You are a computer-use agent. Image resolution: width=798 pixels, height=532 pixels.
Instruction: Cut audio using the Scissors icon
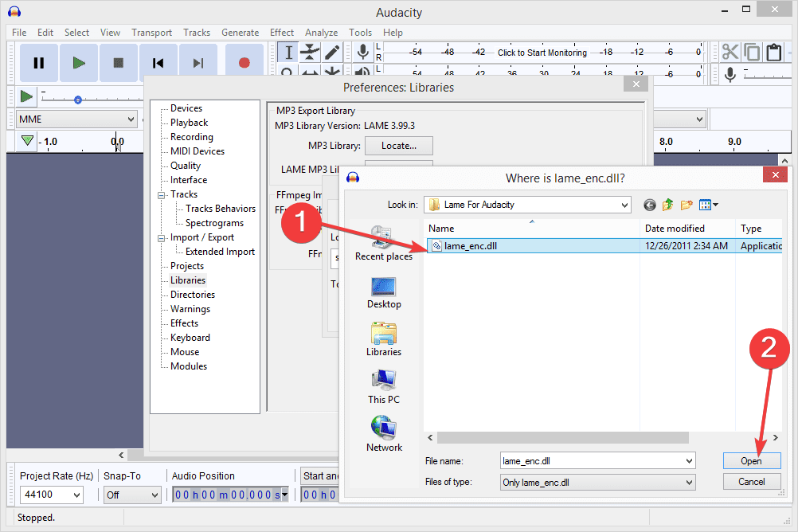(x=730, y=51)
